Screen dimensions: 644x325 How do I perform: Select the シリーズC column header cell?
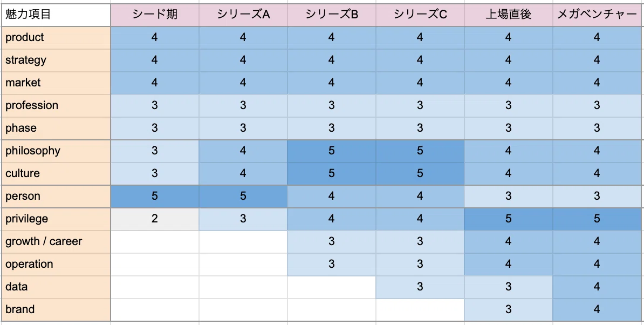point(420,15)
